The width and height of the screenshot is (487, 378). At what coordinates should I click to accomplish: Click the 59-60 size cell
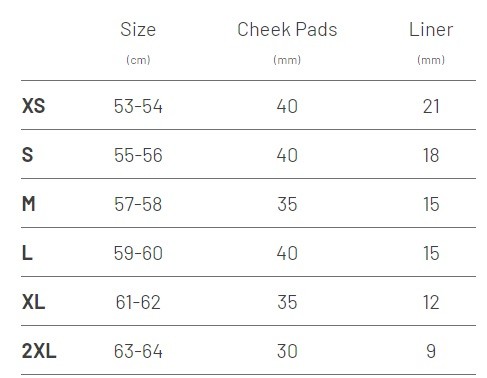(138, 253)
